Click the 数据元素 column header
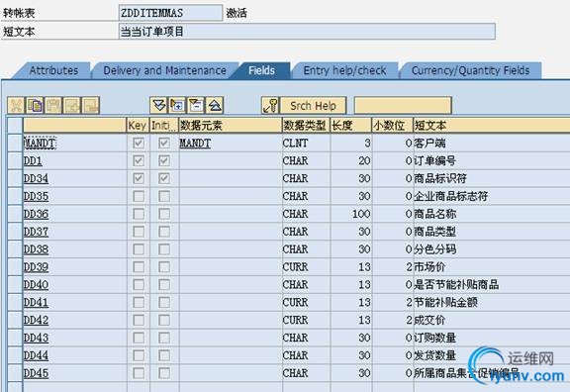The width and height of the screenshot is (570, 392). (x=231, y=126)
